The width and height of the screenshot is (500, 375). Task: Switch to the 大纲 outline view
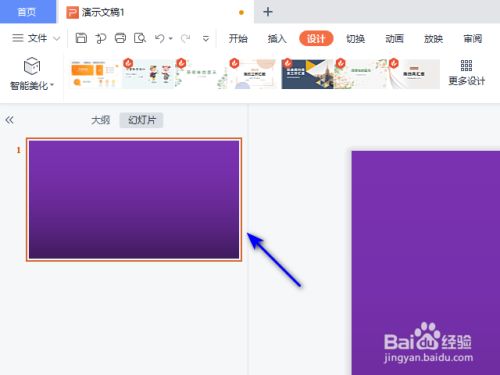(100, 120)
